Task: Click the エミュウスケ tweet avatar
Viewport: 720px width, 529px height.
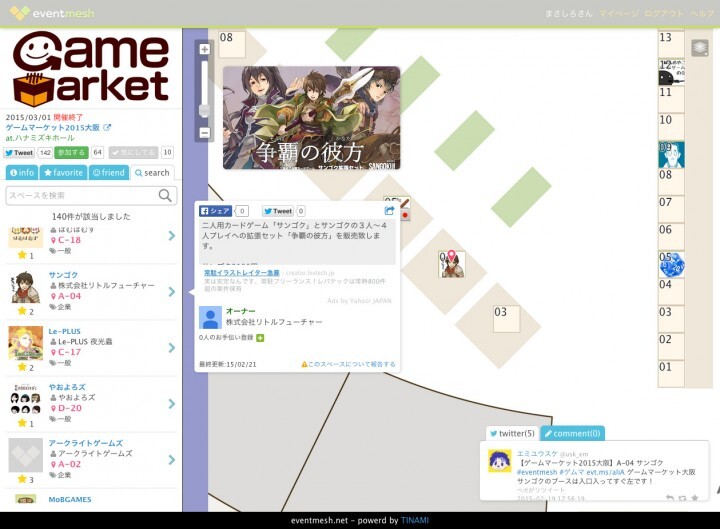Action: (x=500, y=461)
